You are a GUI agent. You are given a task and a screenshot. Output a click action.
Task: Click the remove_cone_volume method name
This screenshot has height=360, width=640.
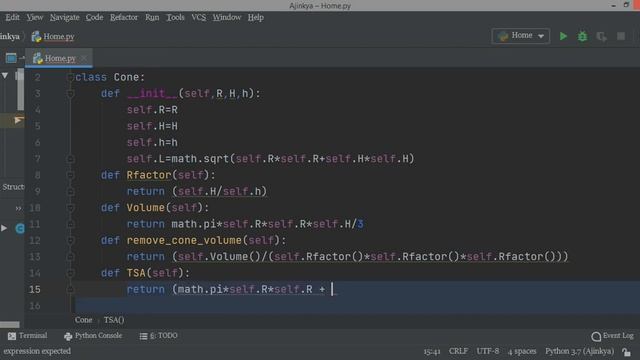[x=184, y=240]
